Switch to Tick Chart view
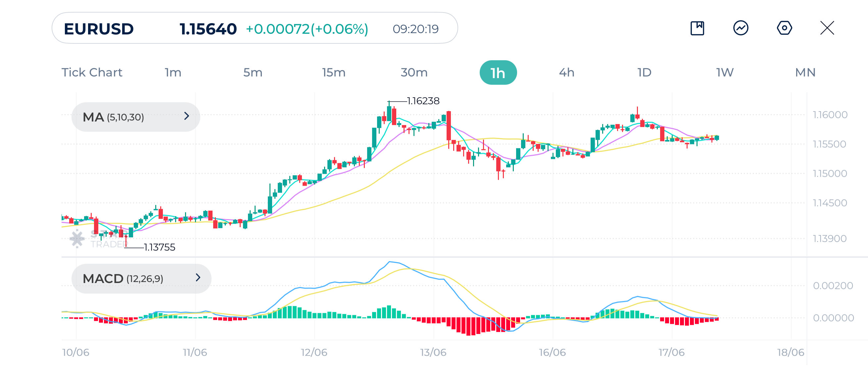The height and width of the screenshot is (380, 868). point(92,72)
